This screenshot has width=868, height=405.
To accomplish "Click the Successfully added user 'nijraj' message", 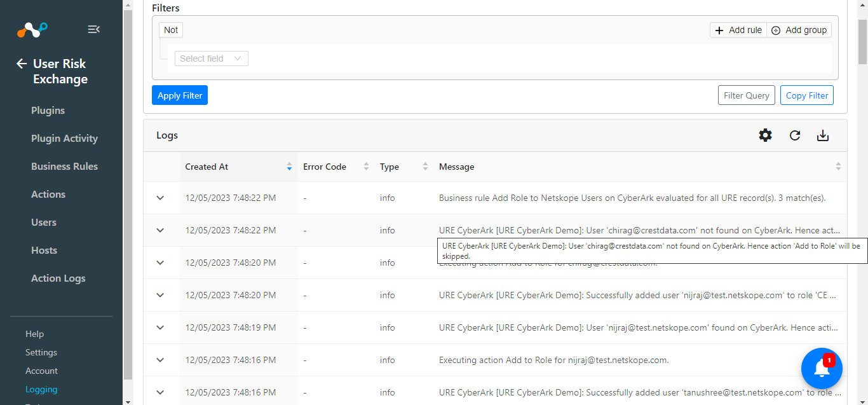I will tap(637, 295).
